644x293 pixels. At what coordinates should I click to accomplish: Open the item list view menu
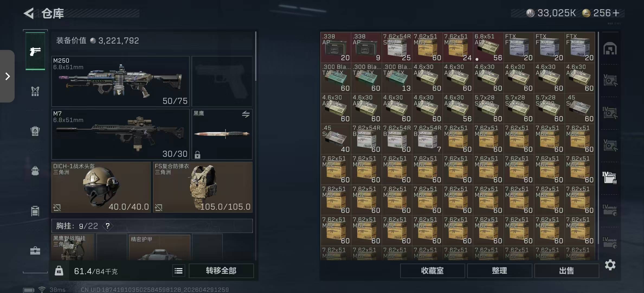click(179, 271)
